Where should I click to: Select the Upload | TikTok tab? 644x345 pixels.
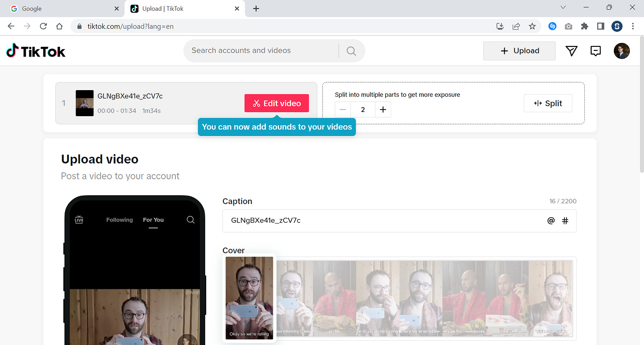pos(185,8)
